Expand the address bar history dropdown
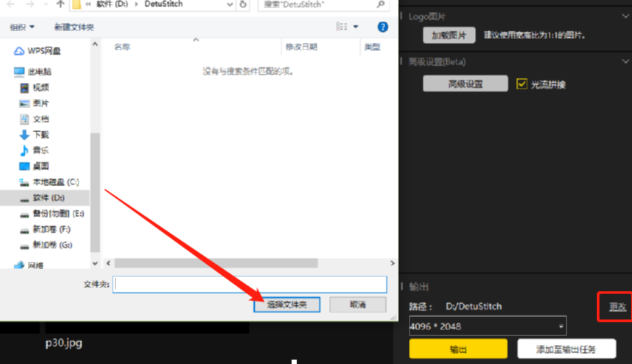 pos(230,5)
